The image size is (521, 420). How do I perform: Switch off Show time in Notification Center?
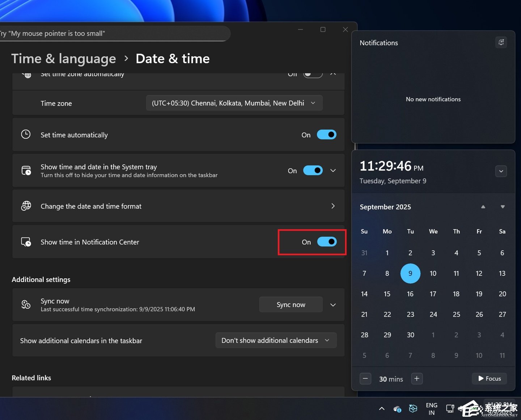tap(327, 242)
